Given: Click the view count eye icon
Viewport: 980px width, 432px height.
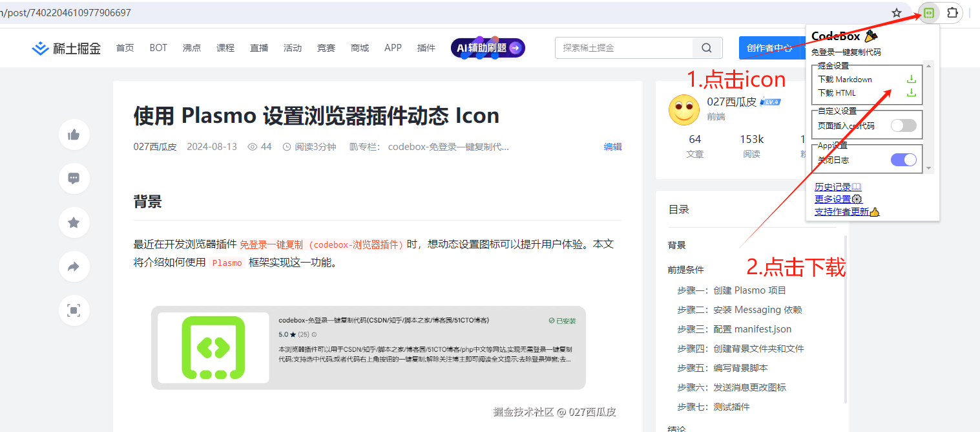Looking at the screenshot, I should 253,147.
